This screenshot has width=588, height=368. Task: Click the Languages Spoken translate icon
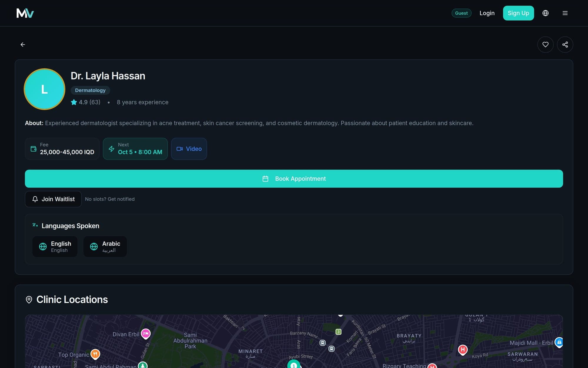[35, 225]
